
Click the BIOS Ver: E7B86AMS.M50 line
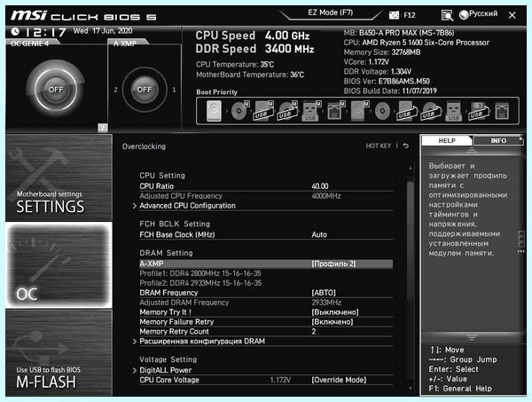point(387,82)
